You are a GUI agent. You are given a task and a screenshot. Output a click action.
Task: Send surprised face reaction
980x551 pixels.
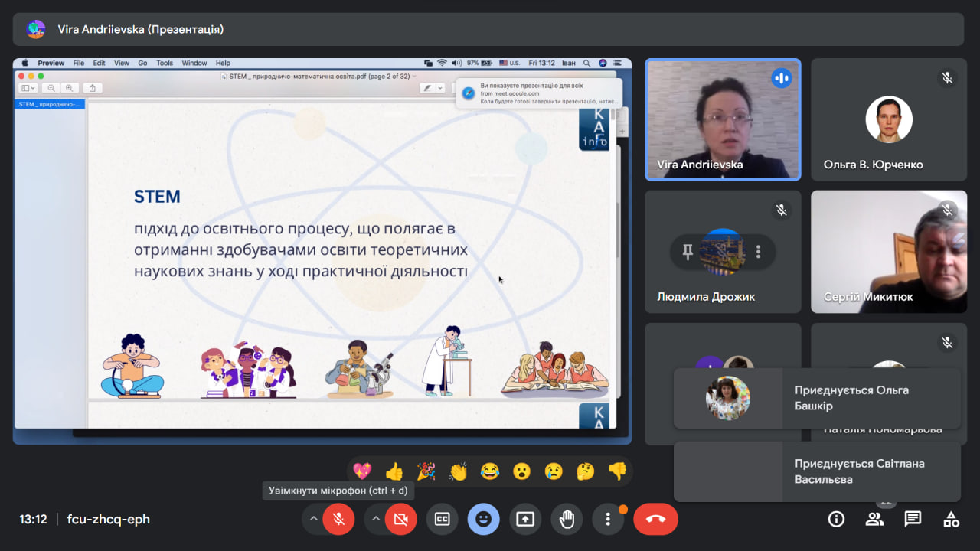pos(522,471)
